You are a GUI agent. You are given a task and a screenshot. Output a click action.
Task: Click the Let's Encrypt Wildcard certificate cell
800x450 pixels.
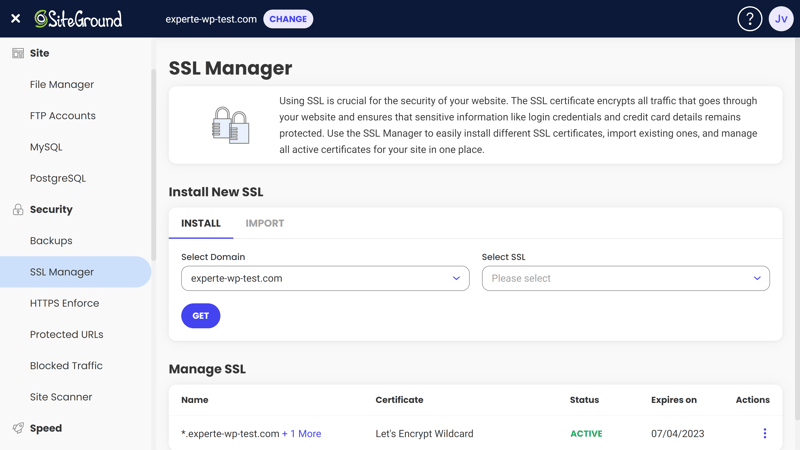(x=424, y=434)
